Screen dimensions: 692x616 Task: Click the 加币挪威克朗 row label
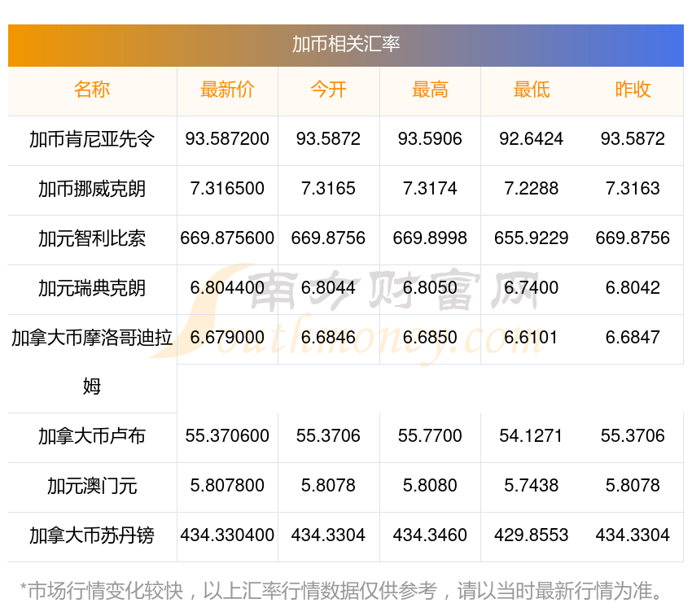point(92,189)
